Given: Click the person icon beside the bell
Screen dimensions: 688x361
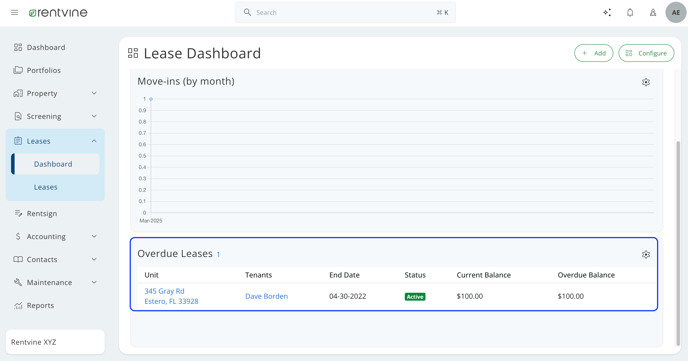Looking at the screenshot, I should coord(653,13).
